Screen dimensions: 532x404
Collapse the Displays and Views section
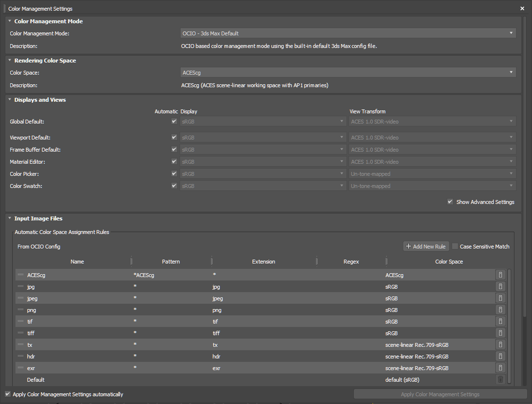[10, 99]
